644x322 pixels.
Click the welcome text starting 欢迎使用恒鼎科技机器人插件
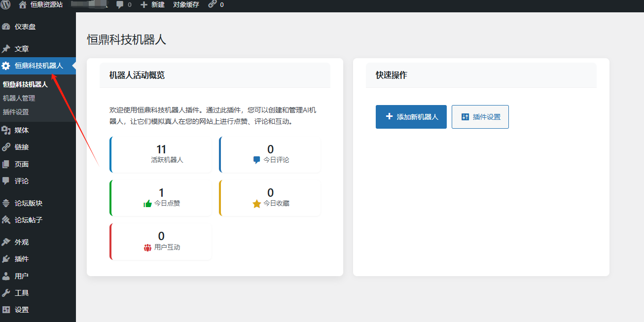213,116
